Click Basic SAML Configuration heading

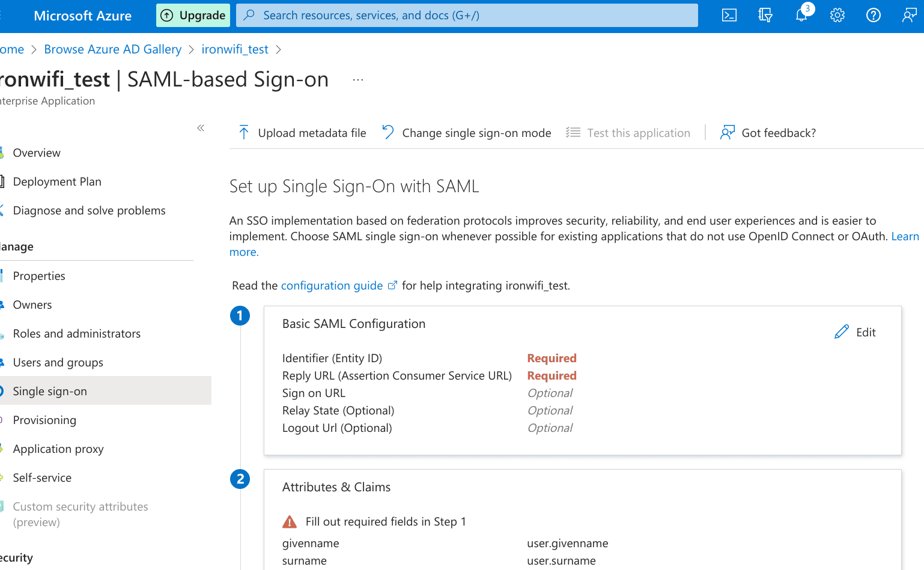point(354,324)
